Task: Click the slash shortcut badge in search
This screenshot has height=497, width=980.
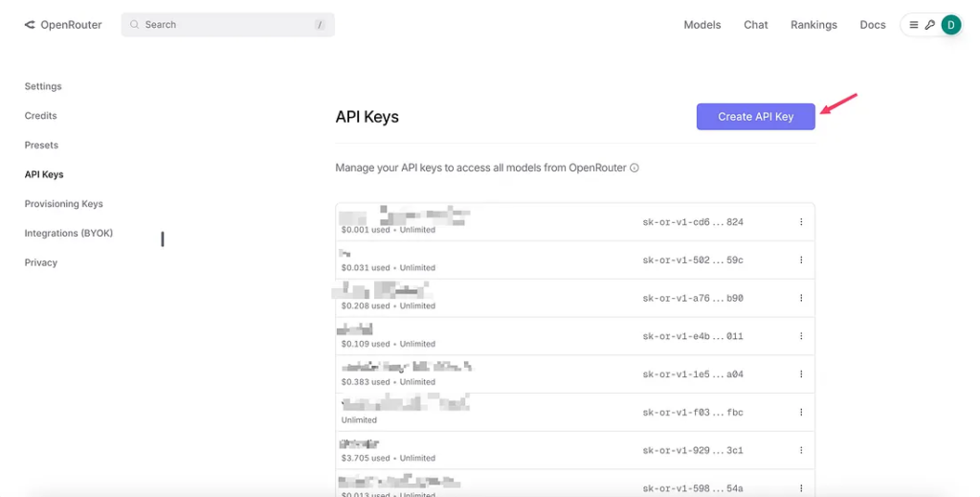Action: click(x=320, y=25)
